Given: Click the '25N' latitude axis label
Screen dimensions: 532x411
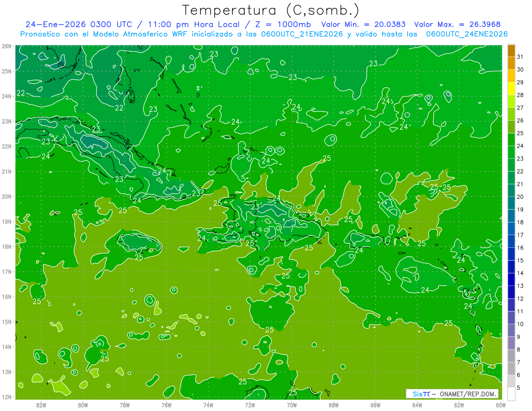Looking at the screenshot, I should 6,71.
